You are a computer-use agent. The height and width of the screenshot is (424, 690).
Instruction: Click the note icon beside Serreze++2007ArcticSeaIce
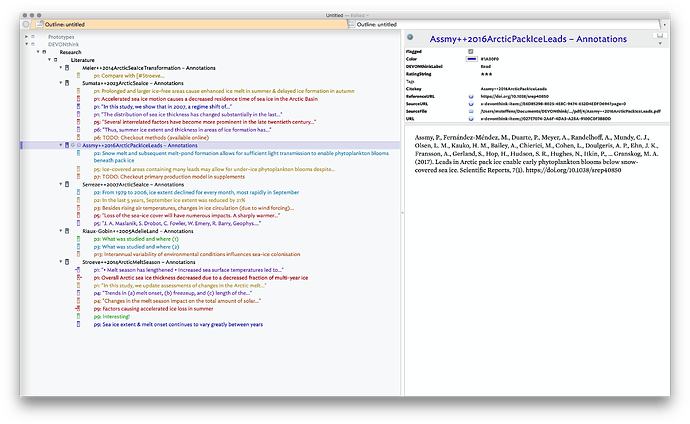67,184
